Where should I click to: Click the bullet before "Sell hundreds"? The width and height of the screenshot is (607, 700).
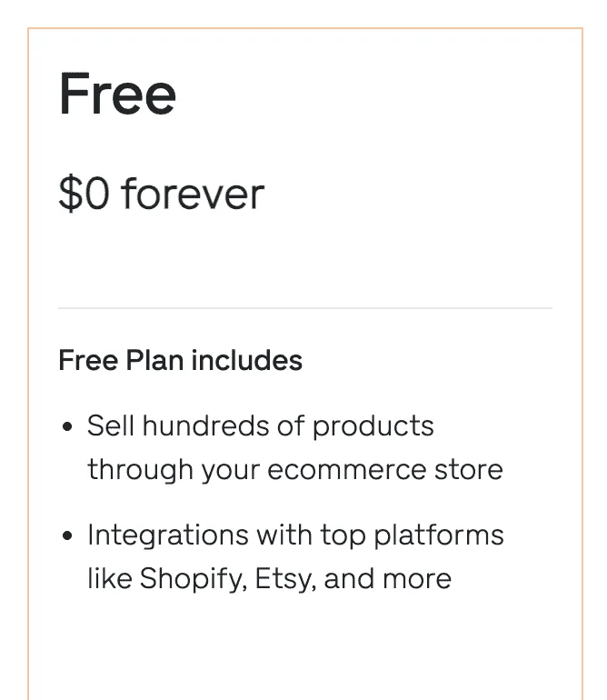(67, 426)
